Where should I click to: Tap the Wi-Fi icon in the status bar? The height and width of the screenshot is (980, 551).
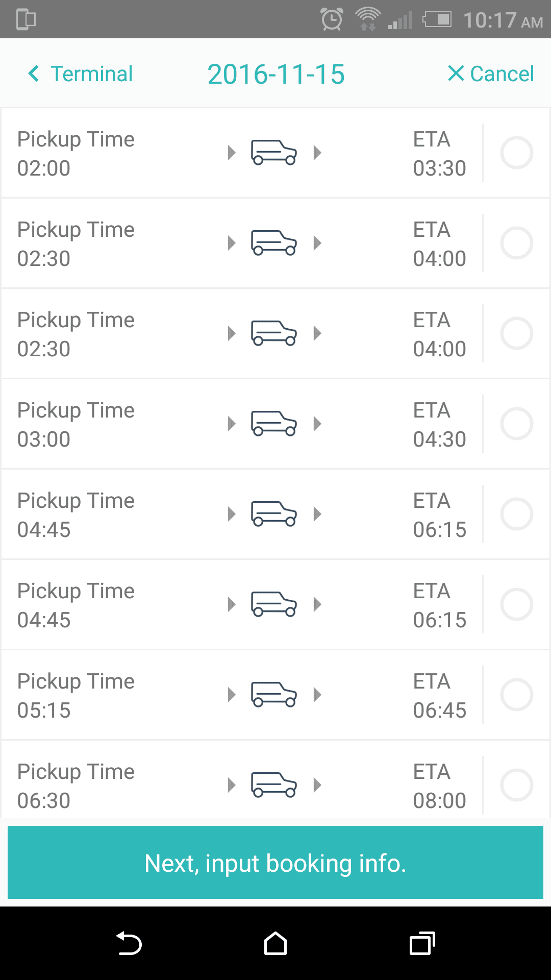(x=368, y=19)
